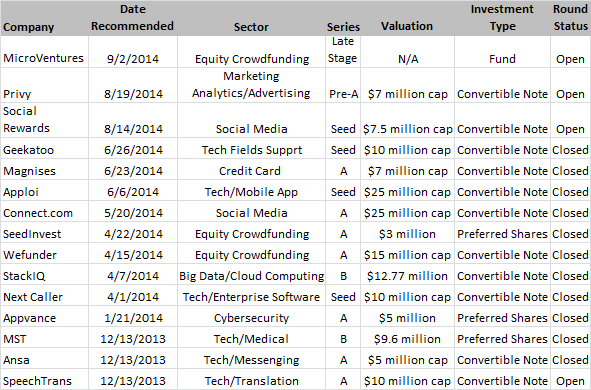Select the MicroVentures company cell

(44, 52)
